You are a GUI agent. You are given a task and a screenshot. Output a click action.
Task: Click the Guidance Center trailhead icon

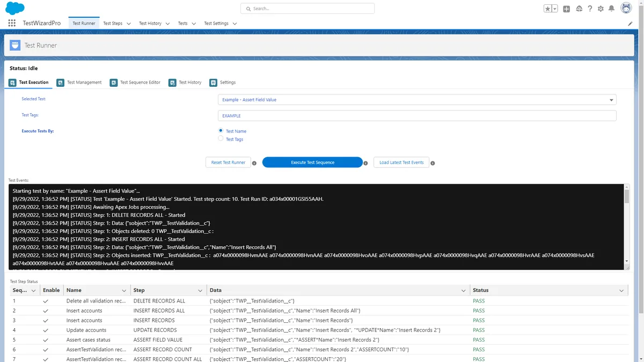click(x=579, y=9)
